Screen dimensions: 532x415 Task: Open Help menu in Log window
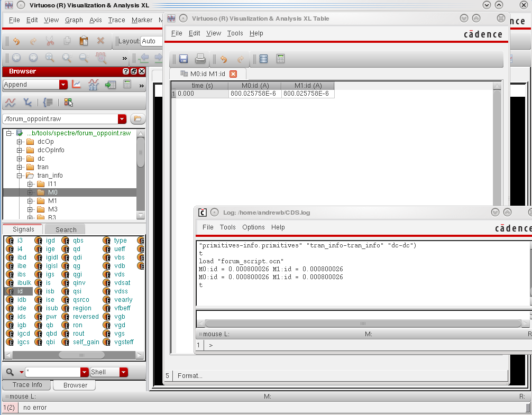pos(278,227)
